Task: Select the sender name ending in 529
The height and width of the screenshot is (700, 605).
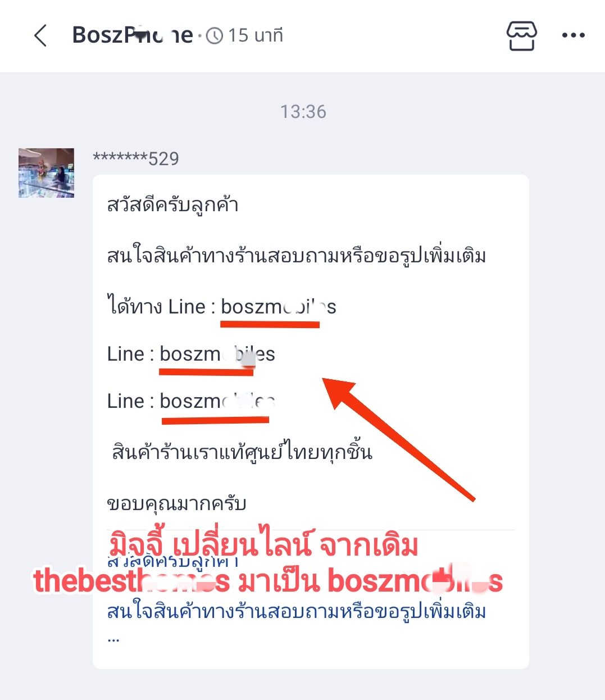Action: pyautogui.click(x=136, y=158)
